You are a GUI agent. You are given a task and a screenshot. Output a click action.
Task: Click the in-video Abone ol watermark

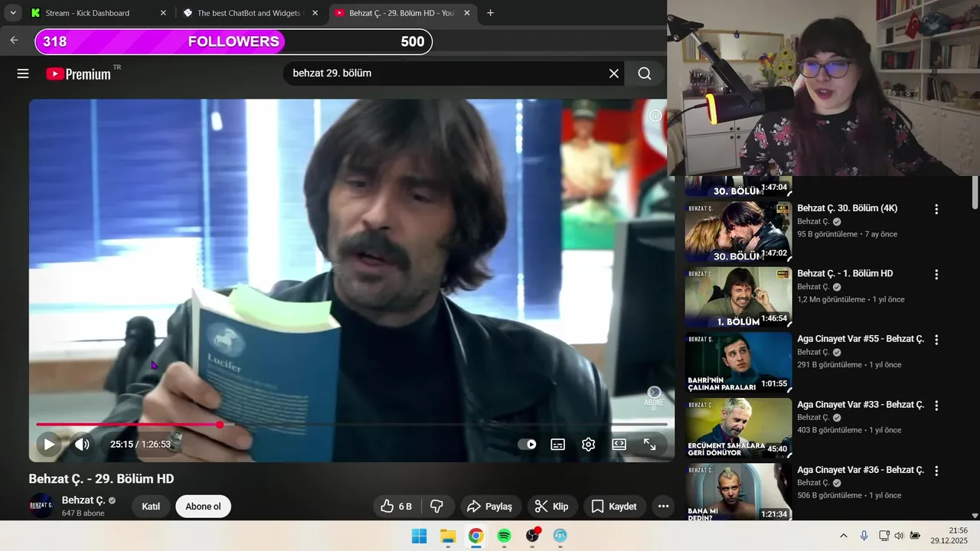click(x=654, y=398)
